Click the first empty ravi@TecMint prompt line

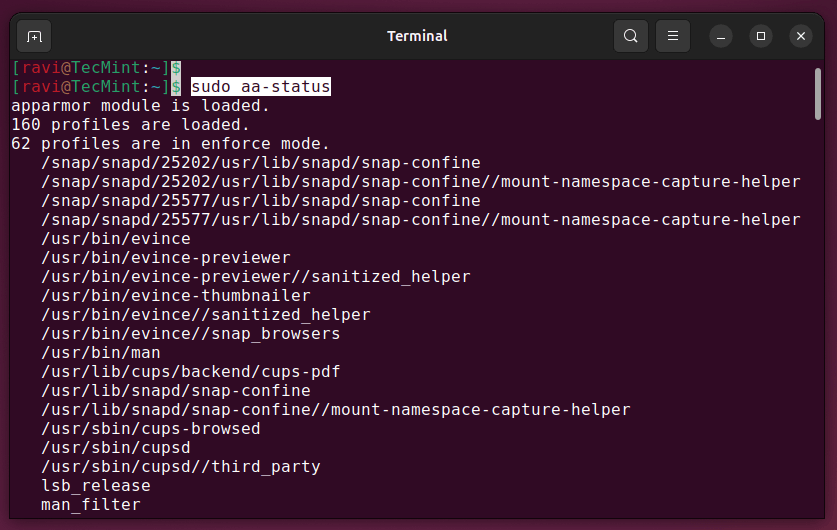pos(95,68)
